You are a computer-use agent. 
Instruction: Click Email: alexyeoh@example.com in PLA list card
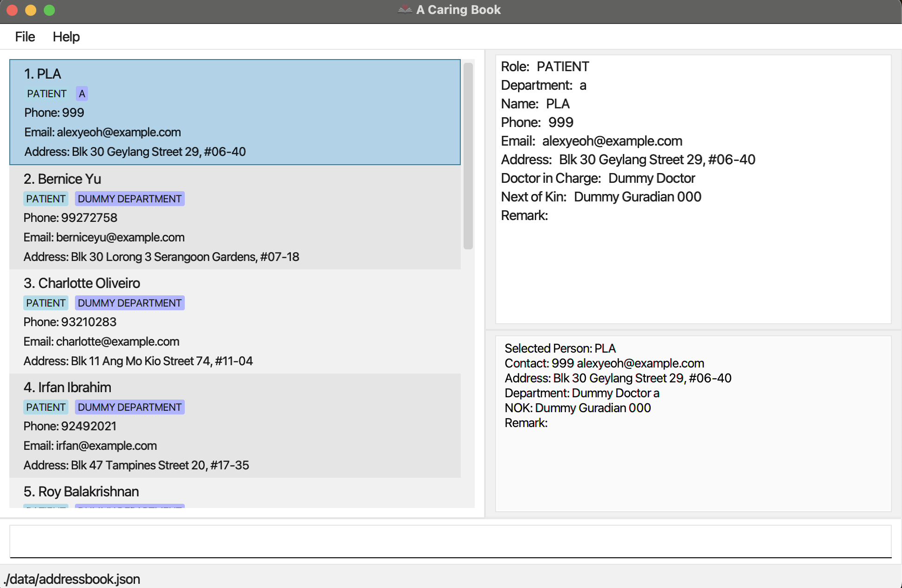[x=103, y=132]
